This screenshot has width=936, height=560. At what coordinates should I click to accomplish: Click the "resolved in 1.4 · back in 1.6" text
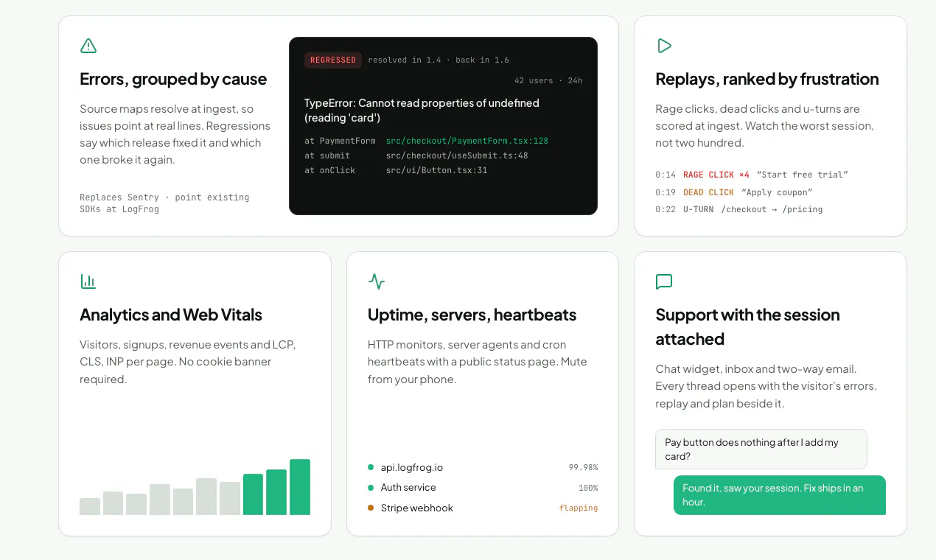(x=439, y=60)
